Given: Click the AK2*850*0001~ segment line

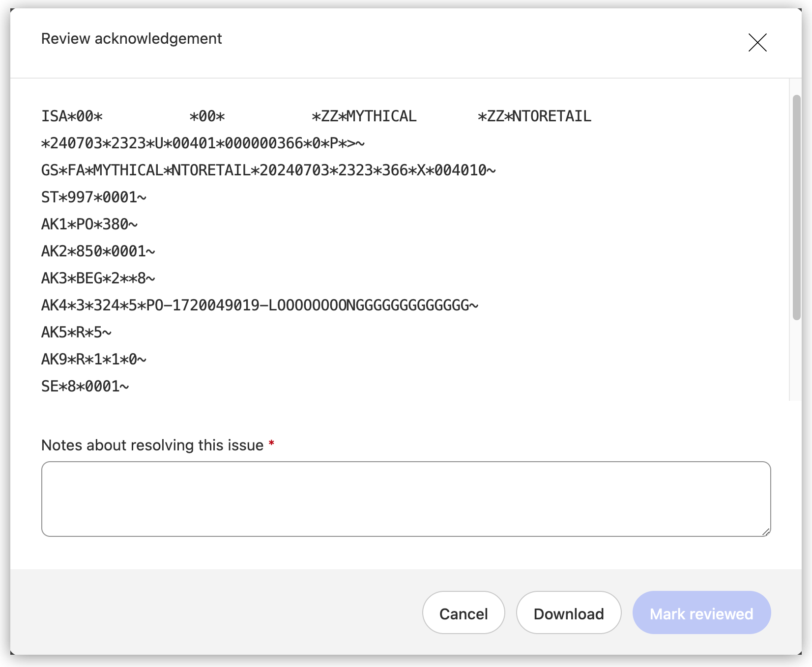Looking at the screenshot, I should tap(98, 251).
